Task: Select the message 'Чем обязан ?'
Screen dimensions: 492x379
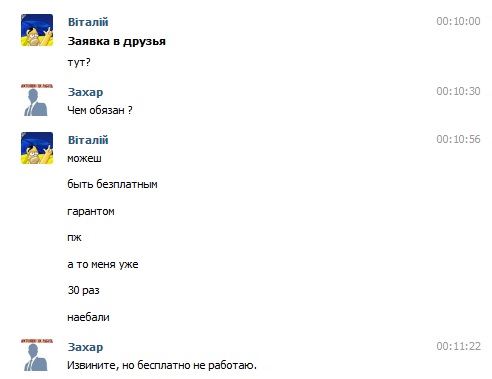Action: [100, 110]
